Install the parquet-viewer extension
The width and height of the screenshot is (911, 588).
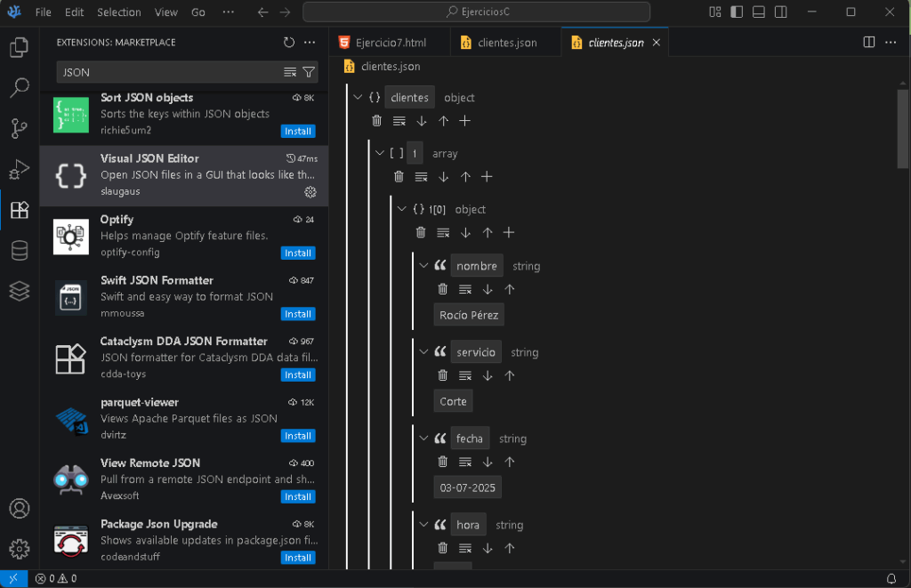pos(297,436)
